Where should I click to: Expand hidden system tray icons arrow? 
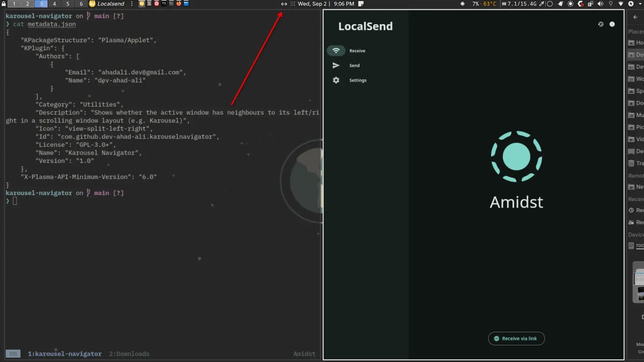(640, 4)
